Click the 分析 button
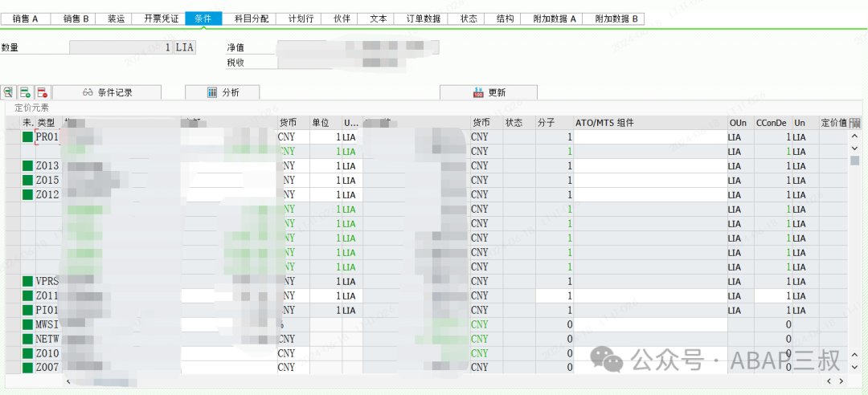This screenshot has height=395, width=868. pos(222,92)
